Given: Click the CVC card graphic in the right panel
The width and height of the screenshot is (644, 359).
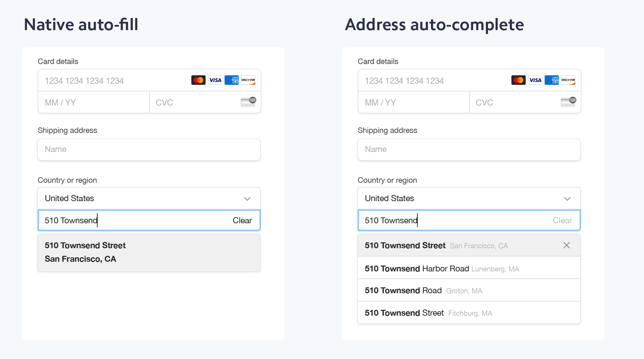Looking at the screenshot, I should point(568,102).
